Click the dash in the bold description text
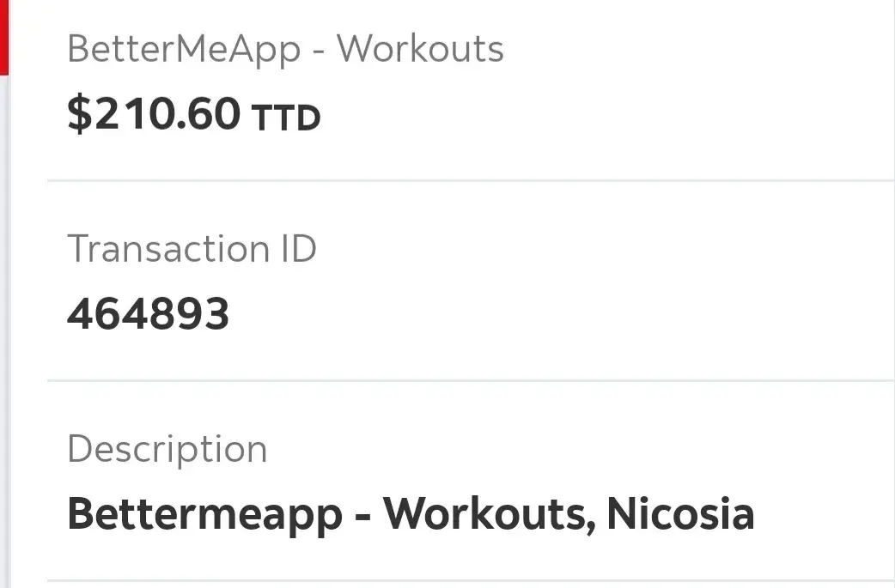This screenshot has height=588, width=895. coord(362,515)
